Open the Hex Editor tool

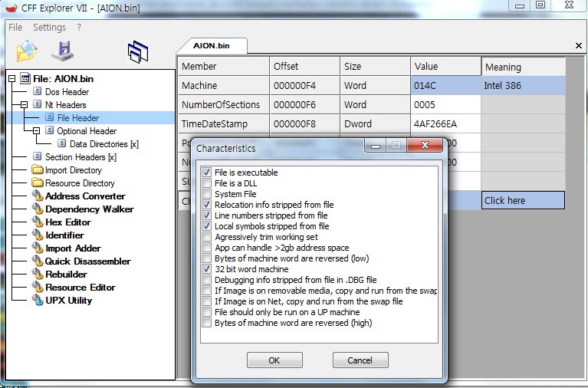coord(67,222)
